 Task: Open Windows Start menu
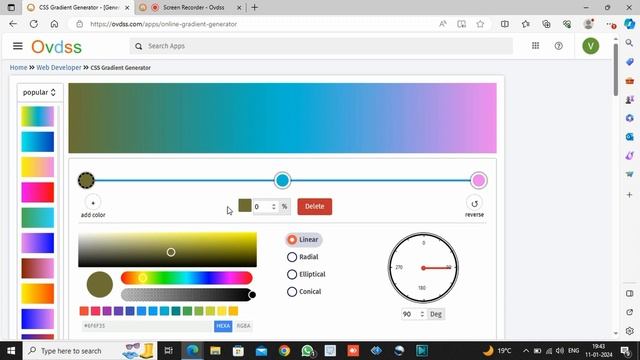[11, 351]
